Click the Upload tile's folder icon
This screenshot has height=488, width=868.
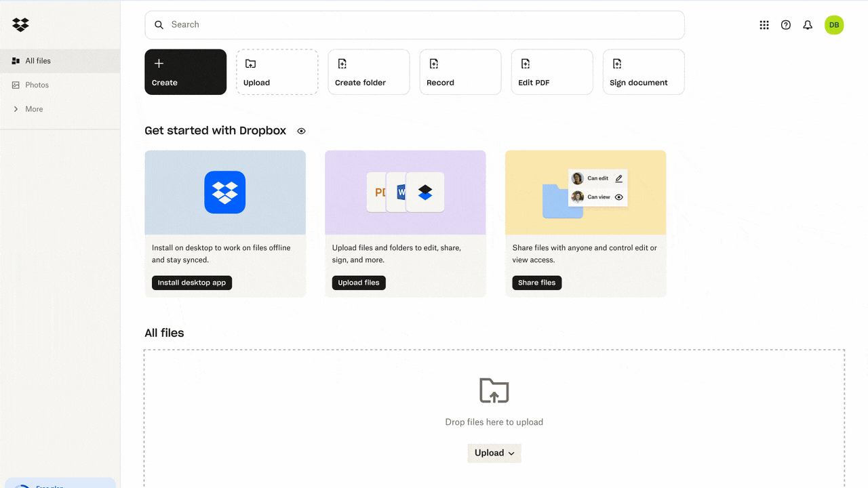250,64
